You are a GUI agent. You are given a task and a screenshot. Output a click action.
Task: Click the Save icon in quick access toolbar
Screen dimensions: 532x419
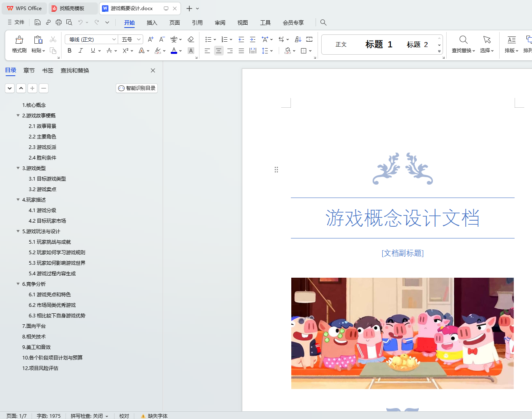[x=38, y=22]
